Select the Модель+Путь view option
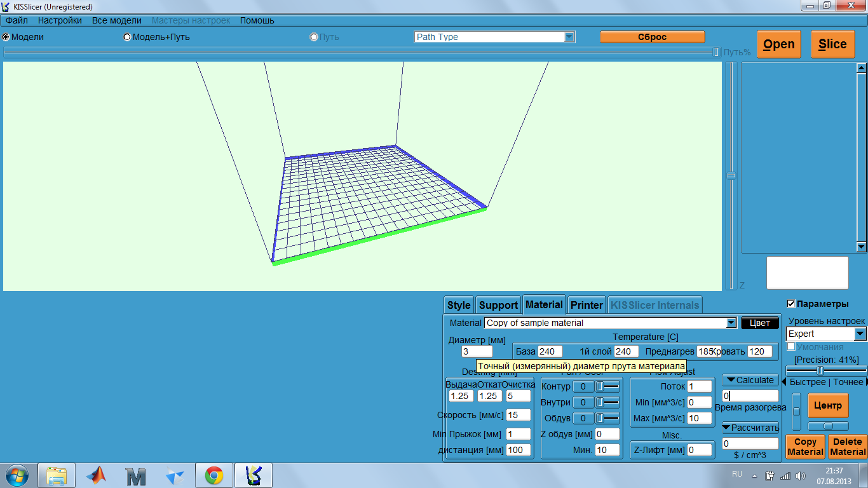Image resolution: width=868 pixels, height=488 pixels. [x=127, y=37]
